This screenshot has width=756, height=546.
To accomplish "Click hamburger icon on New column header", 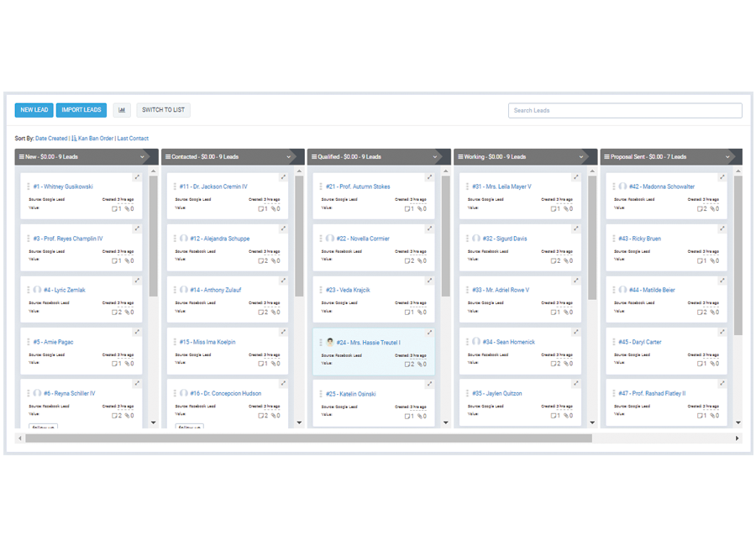I will point(21,157).
